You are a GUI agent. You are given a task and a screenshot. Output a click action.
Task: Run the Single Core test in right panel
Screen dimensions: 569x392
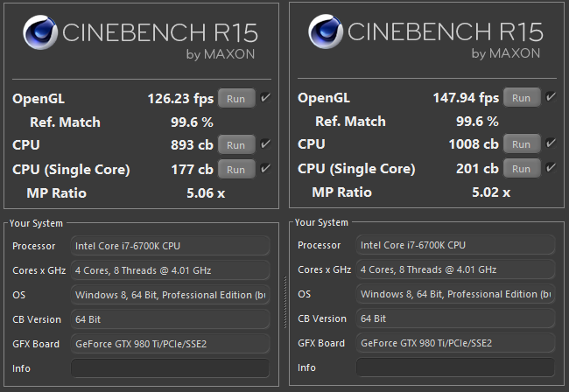point(522,168)
